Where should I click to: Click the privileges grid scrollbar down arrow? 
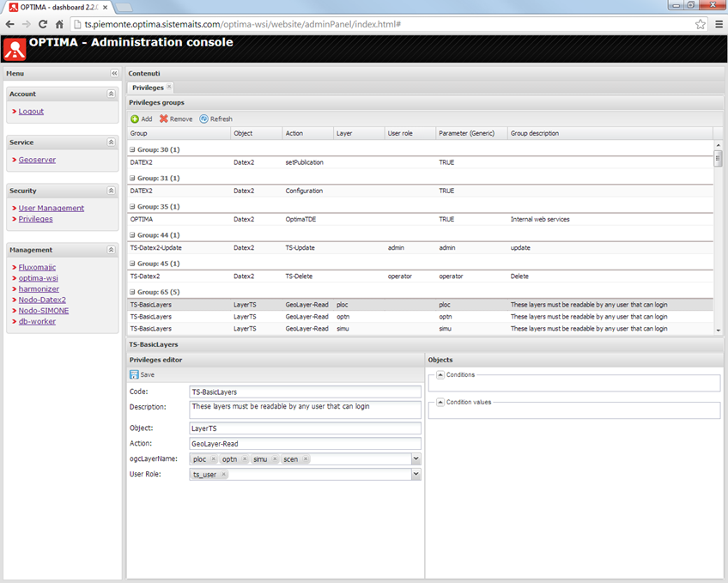pyautogui.click(x=718, y=331)
